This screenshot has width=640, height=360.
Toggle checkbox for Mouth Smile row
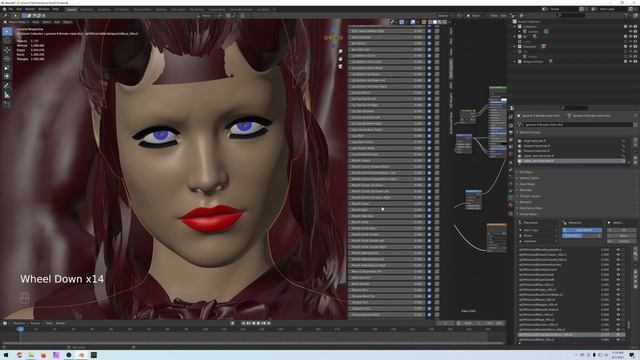429,222
